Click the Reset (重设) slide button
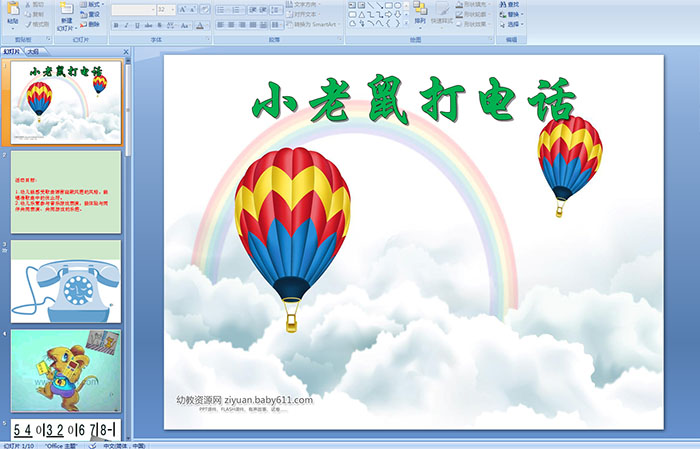 91,14
